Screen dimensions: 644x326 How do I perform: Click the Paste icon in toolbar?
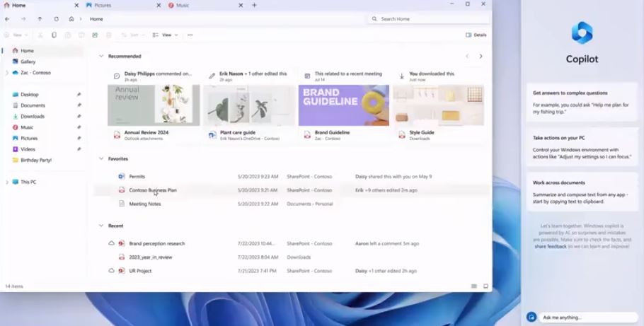(x=68, y=35)
